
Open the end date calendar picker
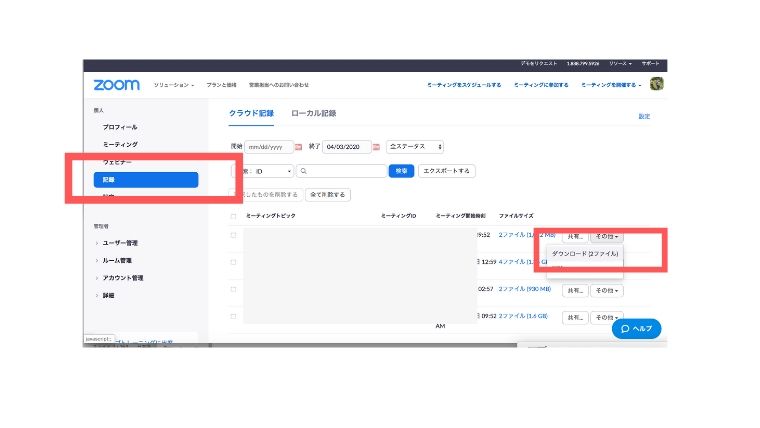pos(376,147)
